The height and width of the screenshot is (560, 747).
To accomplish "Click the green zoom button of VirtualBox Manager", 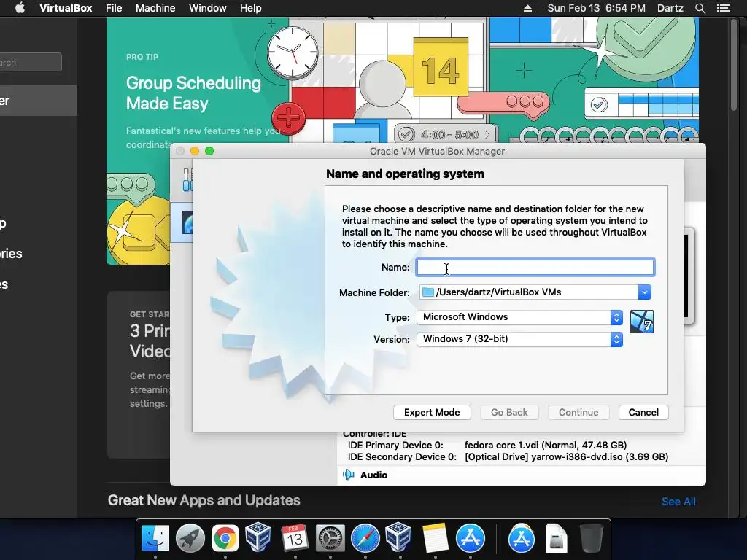I will pyautogui.click(x=209, y=151).
